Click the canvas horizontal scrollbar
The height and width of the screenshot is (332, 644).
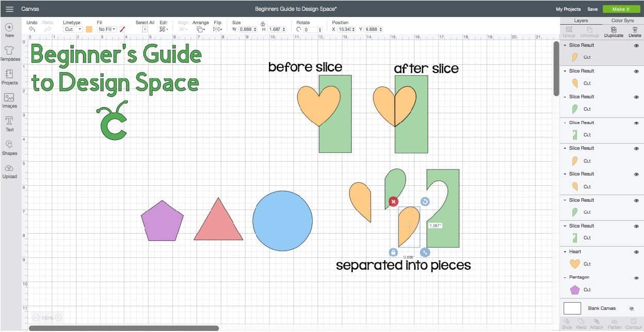(x=124, y=328)
